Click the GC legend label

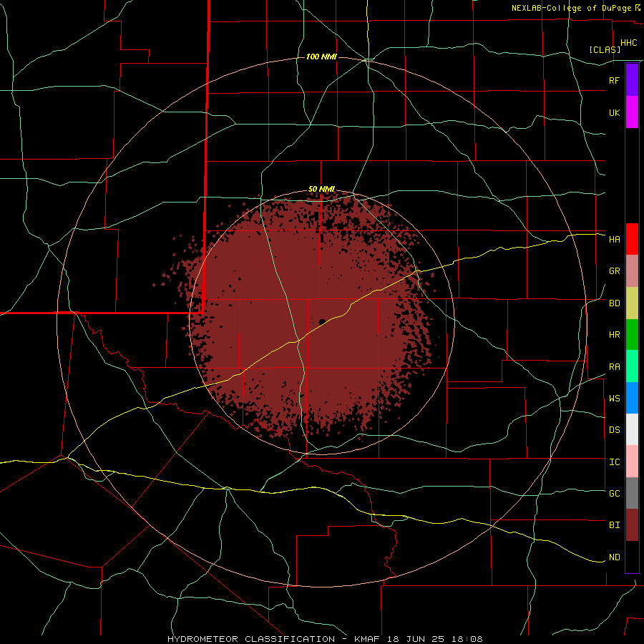tap(614, 494)
